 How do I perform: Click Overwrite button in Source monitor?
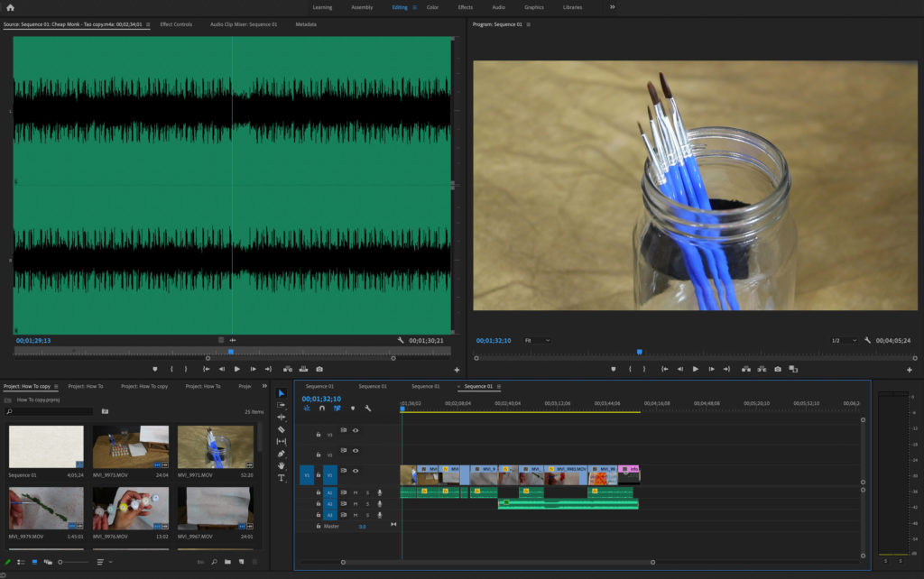303,369
